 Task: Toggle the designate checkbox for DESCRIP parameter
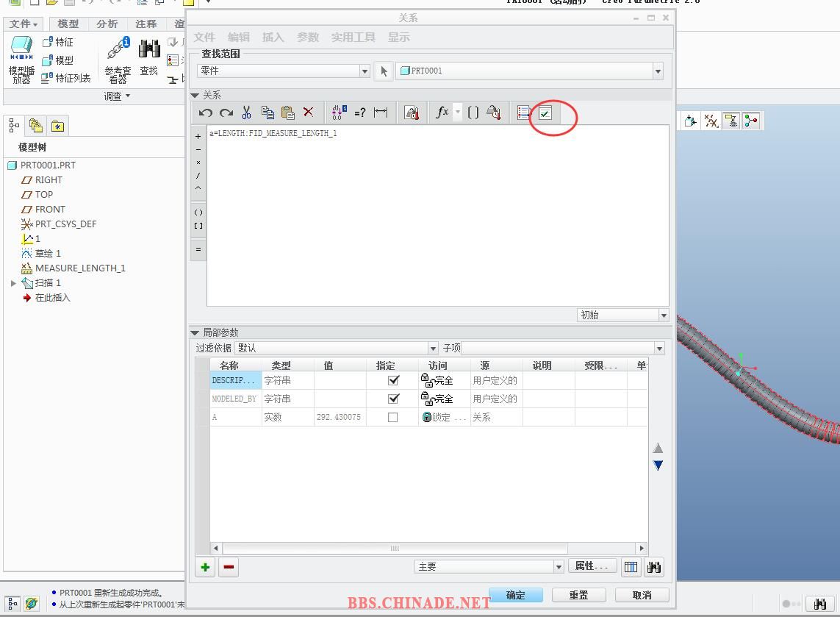pyautogui.click(x=393, y=380)
